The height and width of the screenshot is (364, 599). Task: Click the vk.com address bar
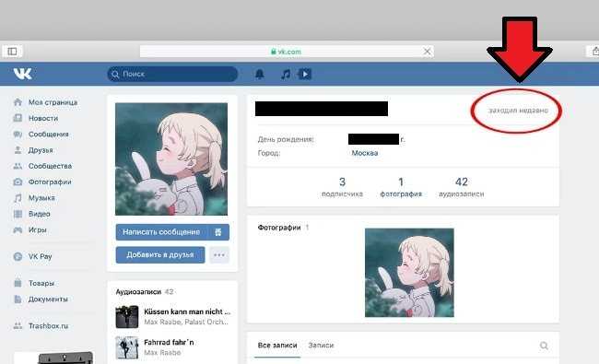287,52
